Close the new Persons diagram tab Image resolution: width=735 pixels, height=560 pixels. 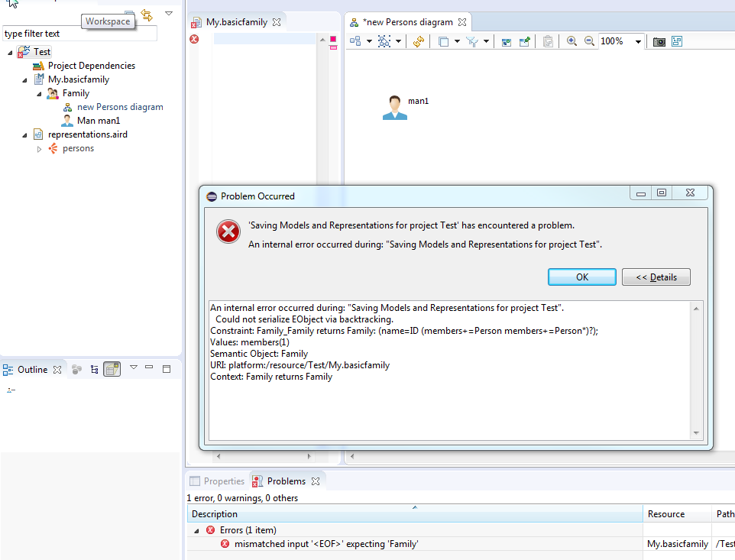click(x=462, y=22)
